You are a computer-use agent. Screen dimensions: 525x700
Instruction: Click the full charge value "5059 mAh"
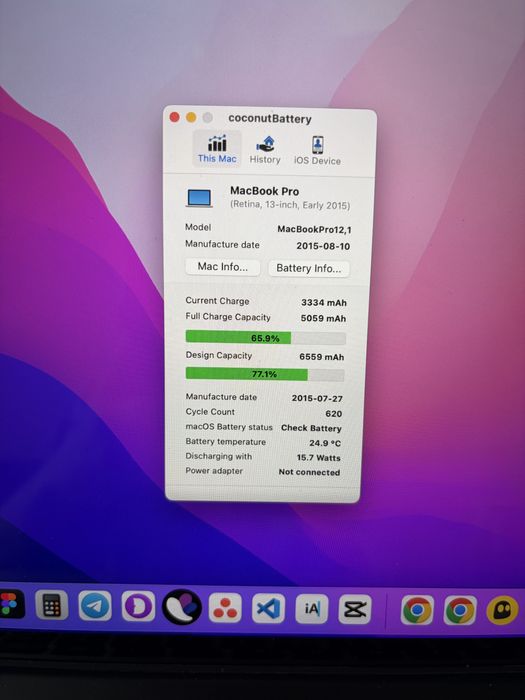[323, 318]
